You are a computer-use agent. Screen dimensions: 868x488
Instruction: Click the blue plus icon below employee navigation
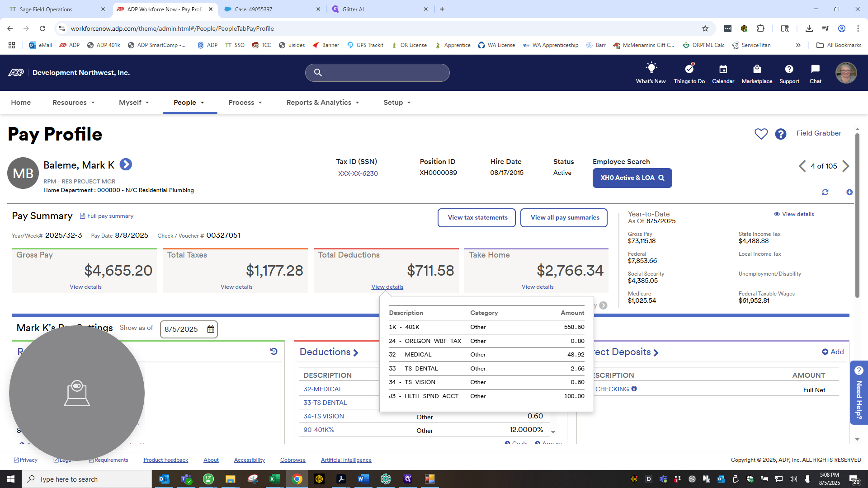point(849,192)
